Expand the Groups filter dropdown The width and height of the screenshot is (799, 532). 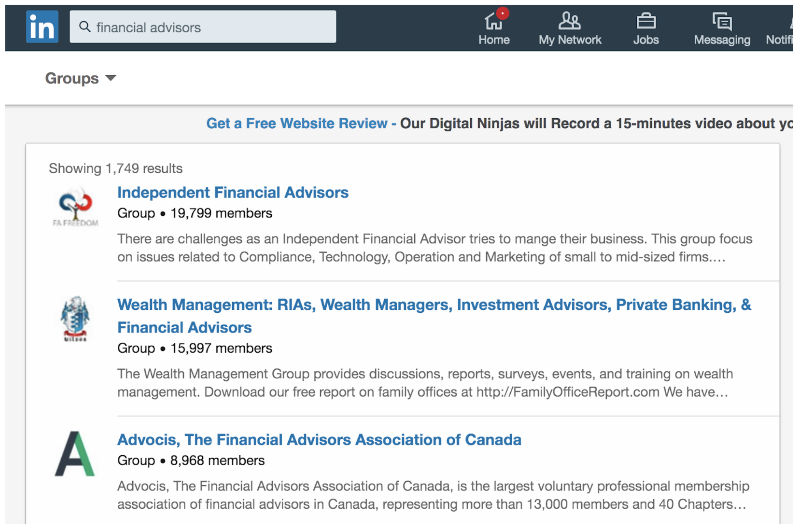[x=80, y=78]
